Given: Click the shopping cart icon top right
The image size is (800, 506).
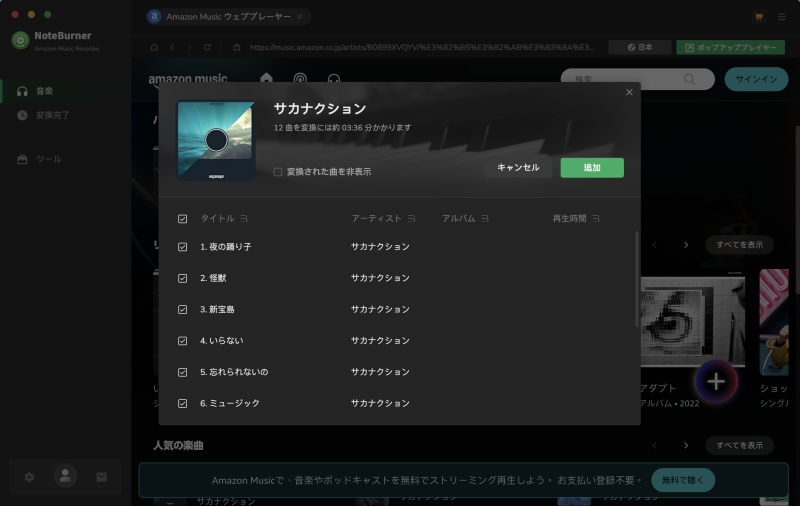Looking at the screenshot, I should pos(759,17).
